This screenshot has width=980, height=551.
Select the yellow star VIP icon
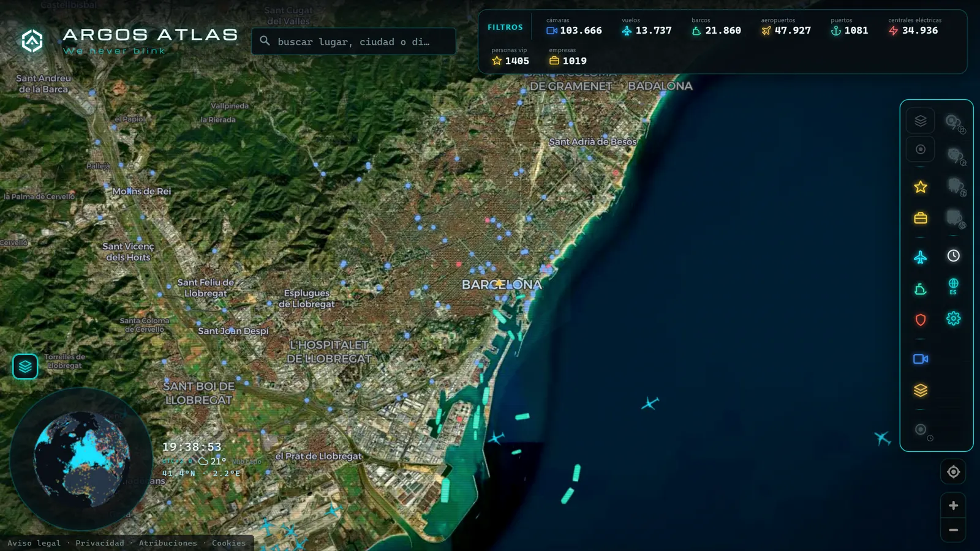click(920, 187)
